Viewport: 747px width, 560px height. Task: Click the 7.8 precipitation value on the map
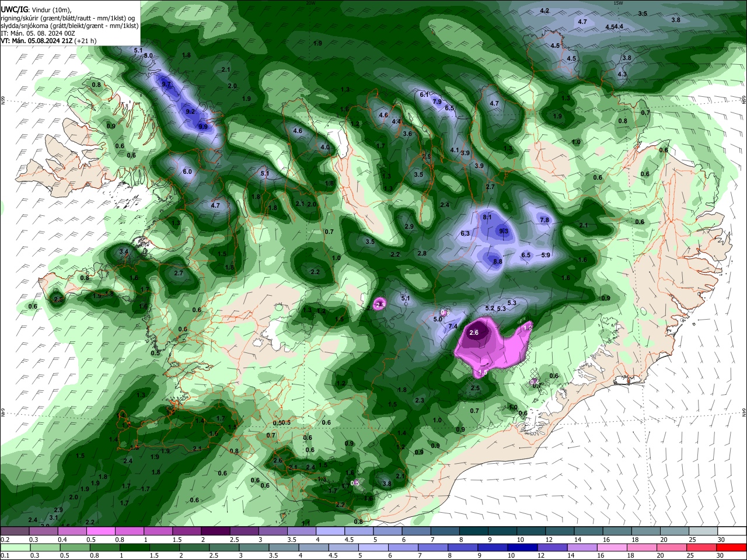(x=544, y=220)
